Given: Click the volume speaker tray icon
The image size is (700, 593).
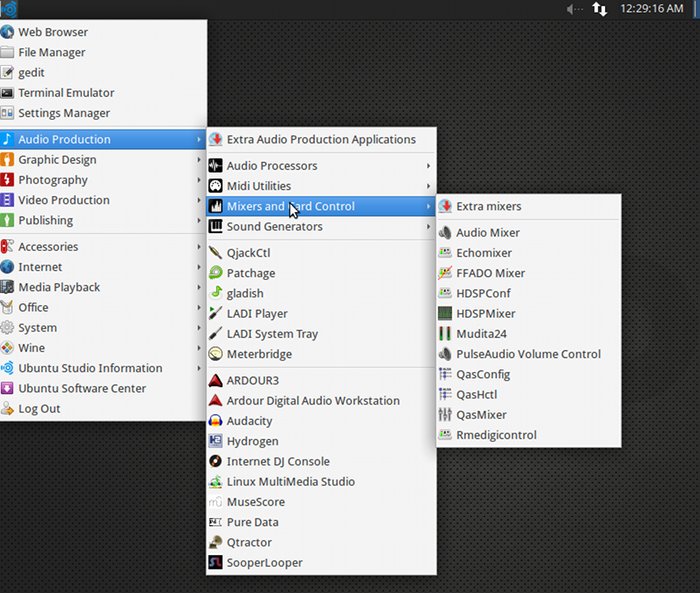Looking at the screenshot, I should (574, 9).
